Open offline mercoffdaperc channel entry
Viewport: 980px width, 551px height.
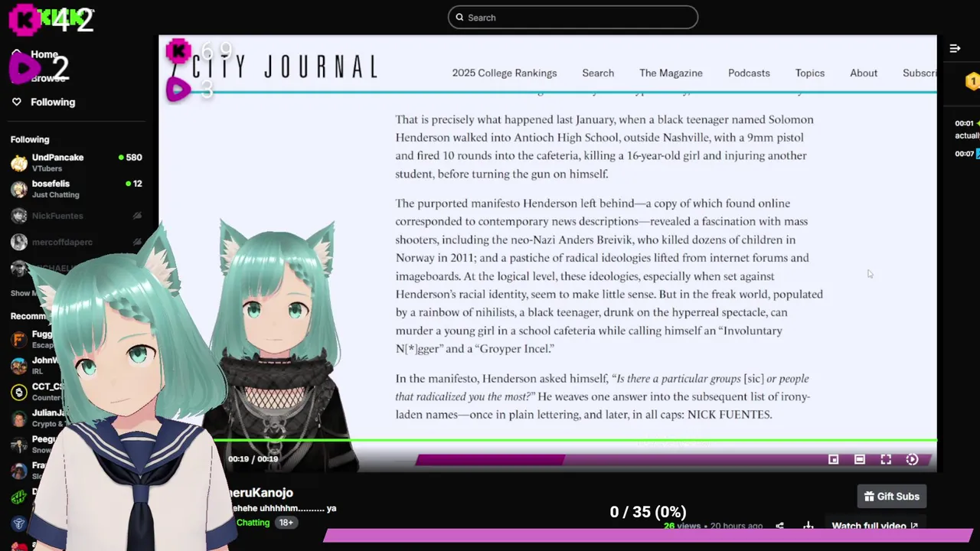coord(77,242)
